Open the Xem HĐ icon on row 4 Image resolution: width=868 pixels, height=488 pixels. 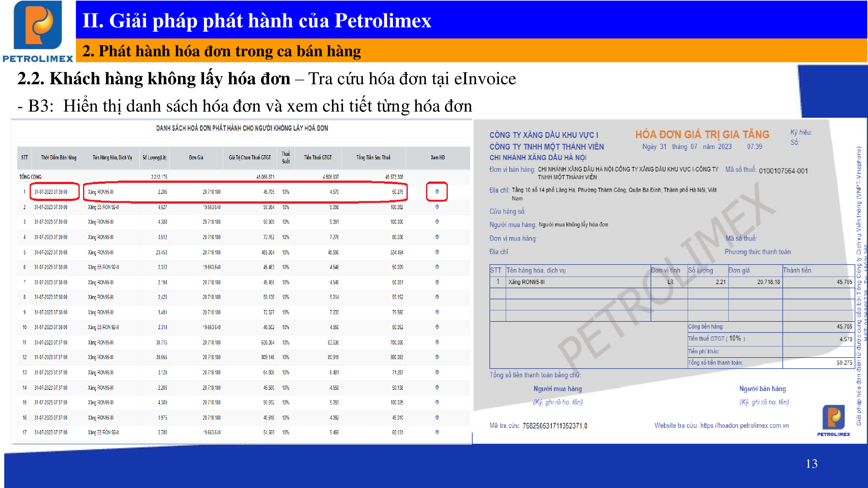(x=437, y=237)
